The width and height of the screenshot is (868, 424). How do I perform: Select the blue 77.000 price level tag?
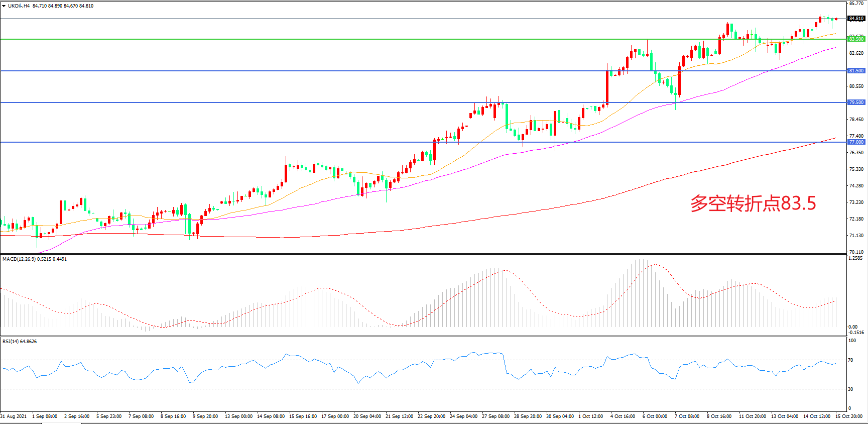856,142
